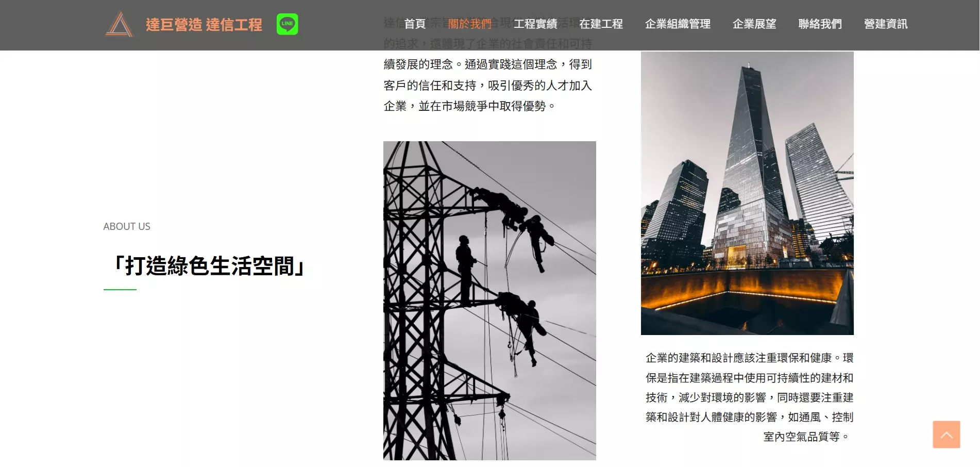This screenshot has width=980, height=467.
Task: Go to 工程實績 in the navigation
Action: [x=535, y=24]
